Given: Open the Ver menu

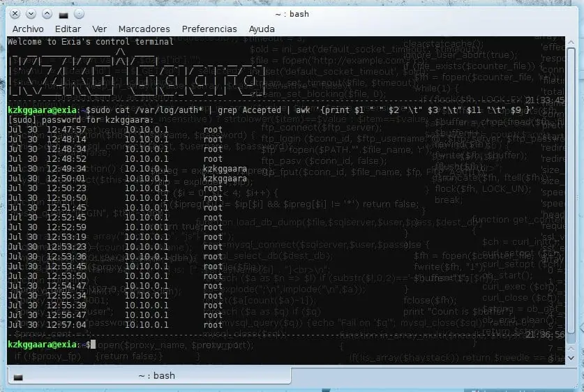Looking at the screenshot, I should (x=100, y=29).
